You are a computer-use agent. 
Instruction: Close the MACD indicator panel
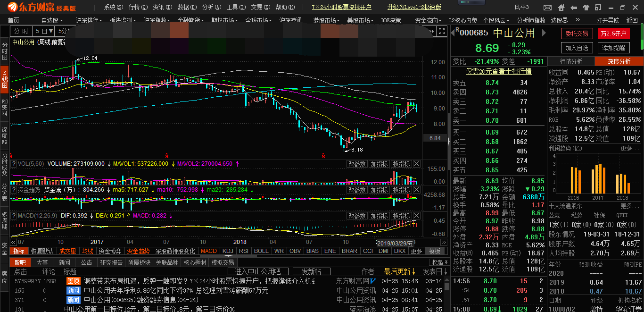416,216
